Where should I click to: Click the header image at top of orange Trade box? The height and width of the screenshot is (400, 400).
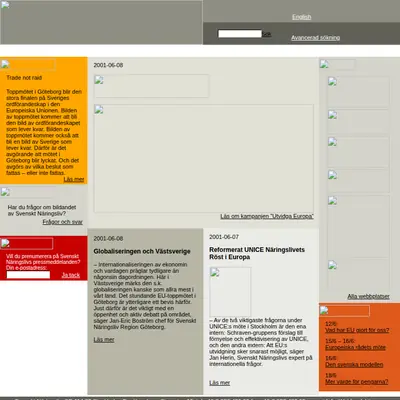pyautogui.click(x=28, y=65)
